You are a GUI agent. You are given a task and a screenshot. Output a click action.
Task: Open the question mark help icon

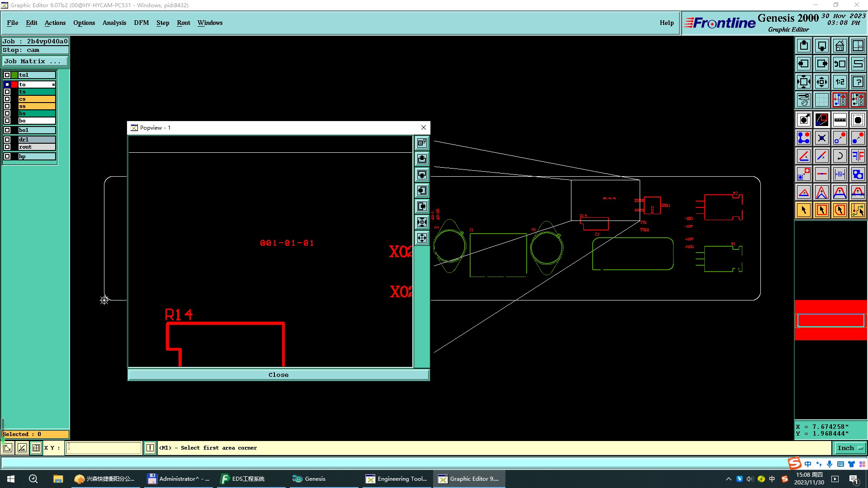(858, 82)
